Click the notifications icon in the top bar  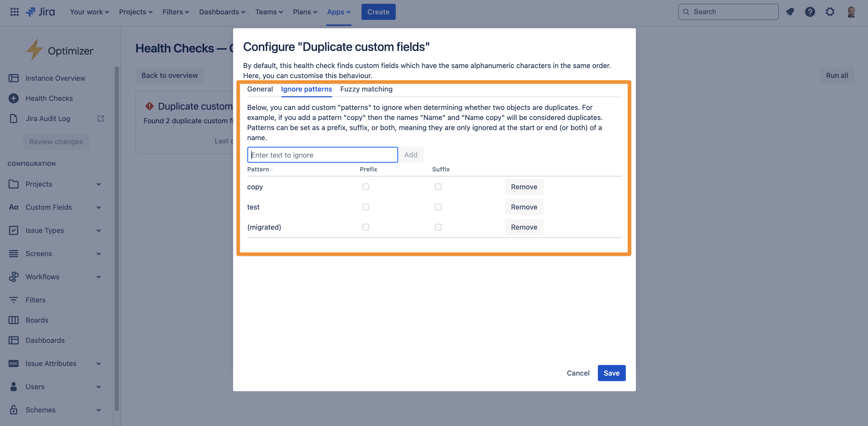(790, 12)
